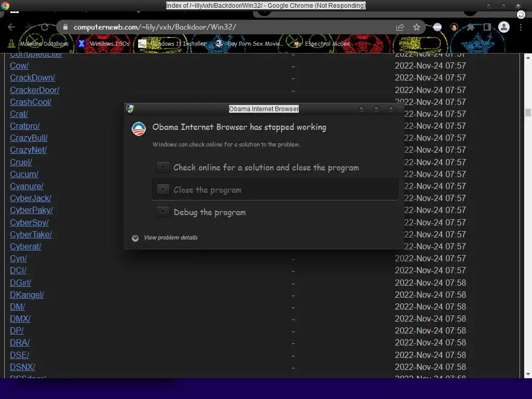Screen dimensions: 532x399
Task: Choose Debug the program option
Action: click(x=210, y=212)
